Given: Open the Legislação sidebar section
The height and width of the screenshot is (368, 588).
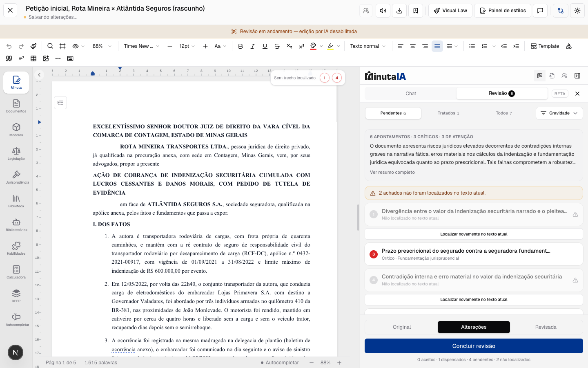Looking at the screenshot, I should coord(16,153).
